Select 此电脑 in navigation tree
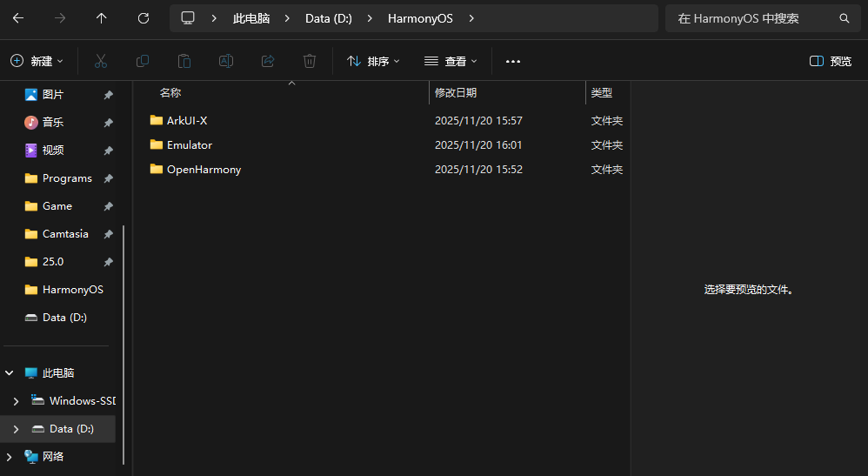 [x=57, y=373]
